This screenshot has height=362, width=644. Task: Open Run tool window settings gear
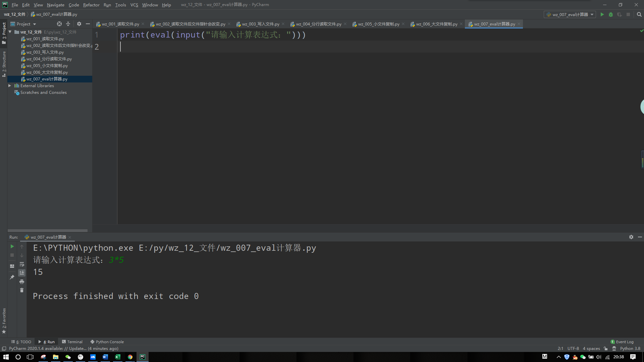pyautogui.click(x=631, y=237)
